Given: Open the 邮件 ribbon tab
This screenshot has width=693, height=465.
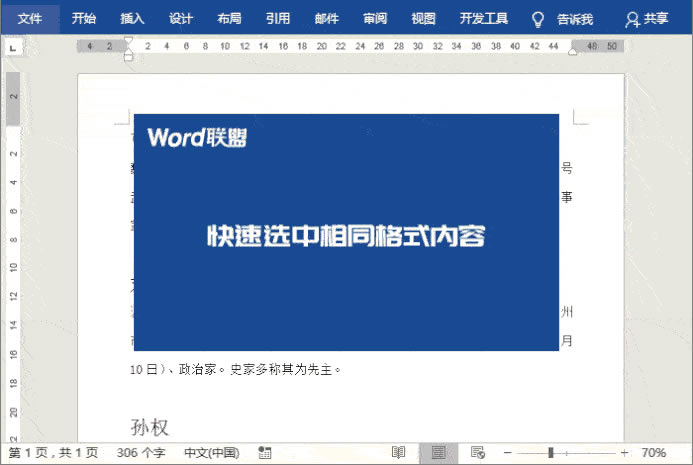Looking at the screenshot, I should coord(327,19).
